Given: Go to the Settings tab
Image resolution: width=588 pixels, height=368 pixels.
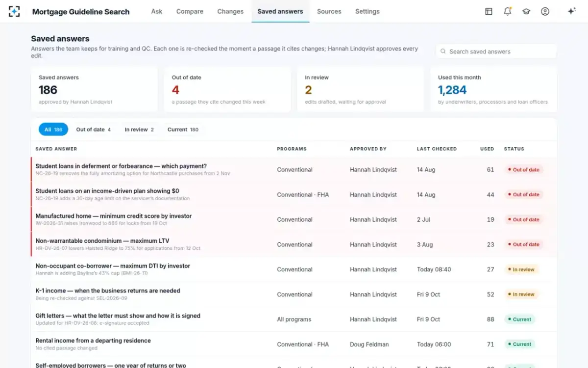Looking at the screenshot, I should 367,11.
